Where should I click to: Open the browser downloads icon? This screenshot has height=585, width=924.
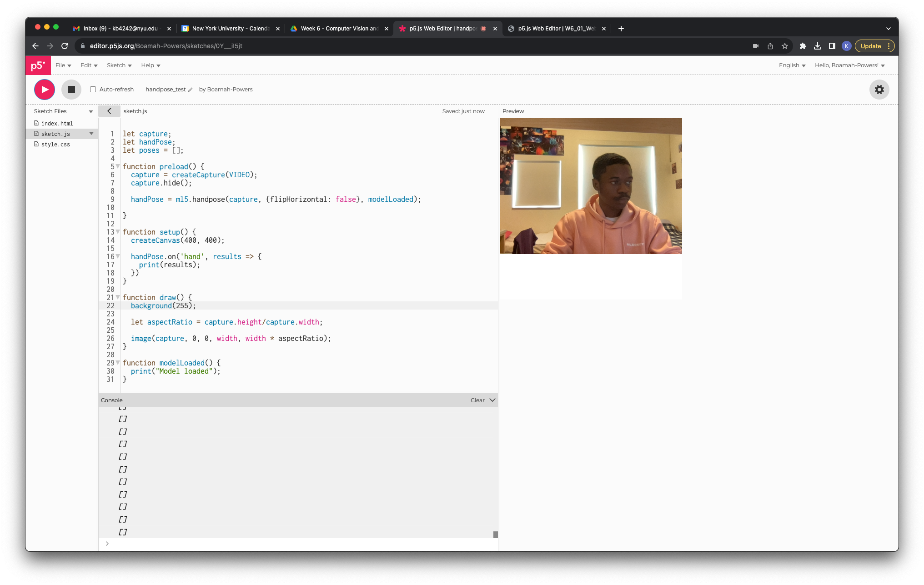[818, 46]
